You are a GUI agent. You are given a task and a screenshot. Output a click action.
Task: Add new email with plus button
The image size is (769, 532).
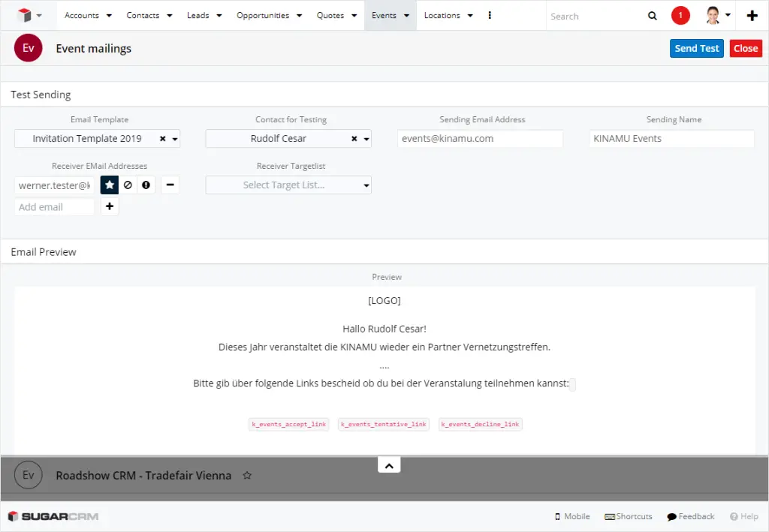110,206
